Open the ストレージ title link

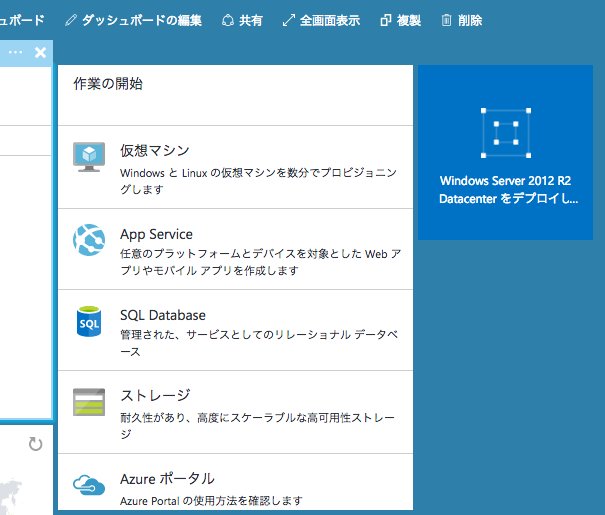coord(155,396)
